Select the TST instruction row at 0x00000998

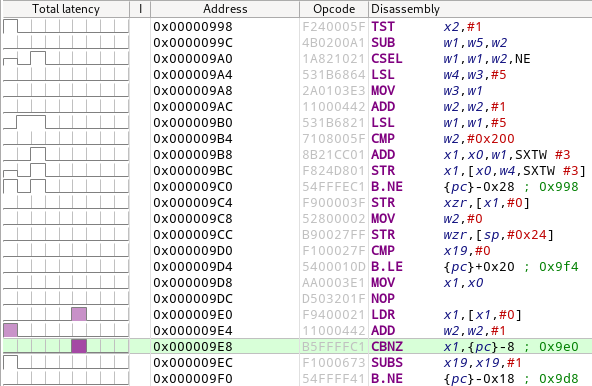[x=297, y=26]
